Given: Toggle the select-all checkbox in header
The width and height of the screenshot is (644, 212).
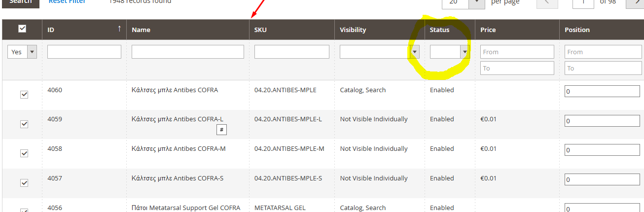Looking at the screenshot, I should pyautogui.click(x=22, y=29).
